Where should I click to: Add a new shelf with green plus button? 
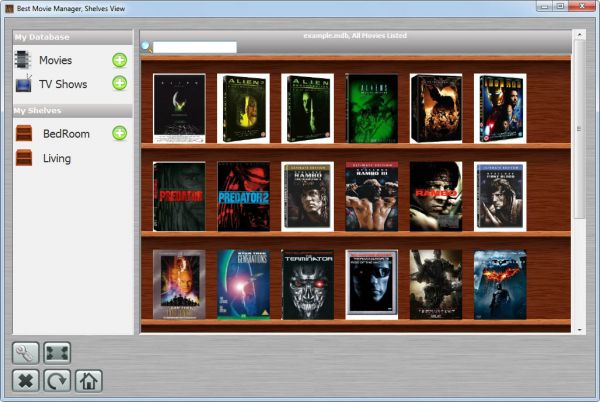tap(120, 133)
